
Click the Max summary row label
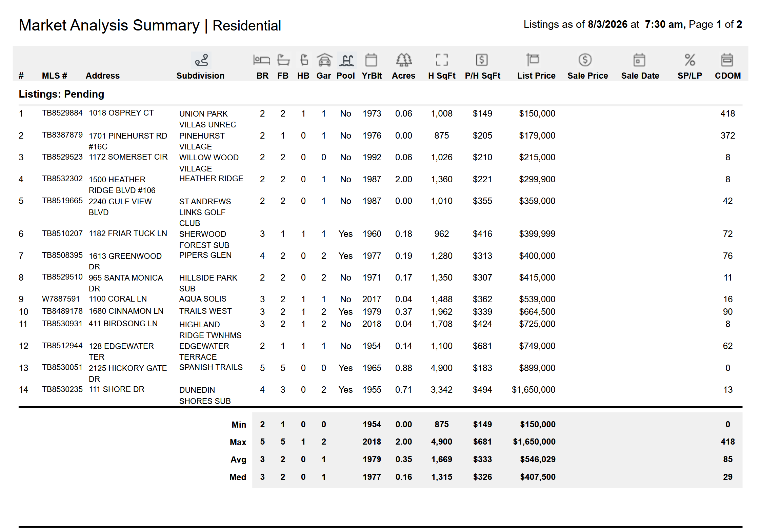coord(238,442)
